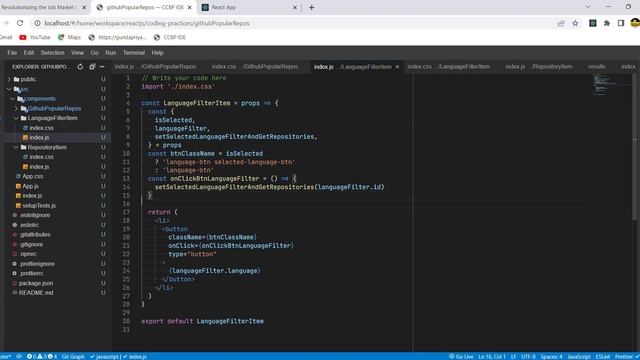This screenshot has width=640, height=360.
Task: Open the Help menu
Action: 158,53
